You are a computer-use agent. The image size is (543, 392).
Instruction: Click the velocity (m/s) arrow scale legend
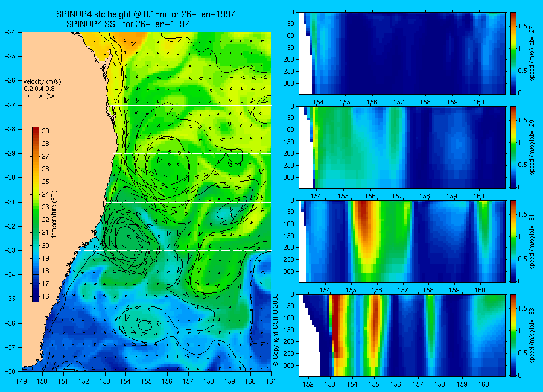[x=42, y=89]
